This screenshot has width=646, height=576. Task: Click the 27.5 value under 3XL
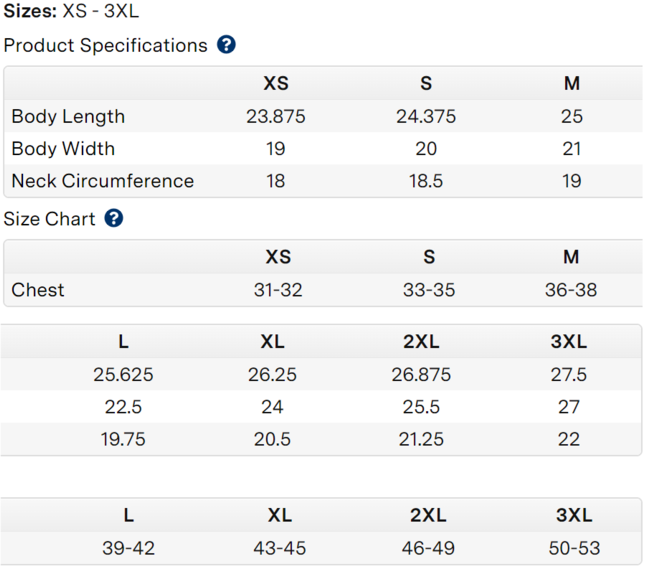tap(569, 375)
